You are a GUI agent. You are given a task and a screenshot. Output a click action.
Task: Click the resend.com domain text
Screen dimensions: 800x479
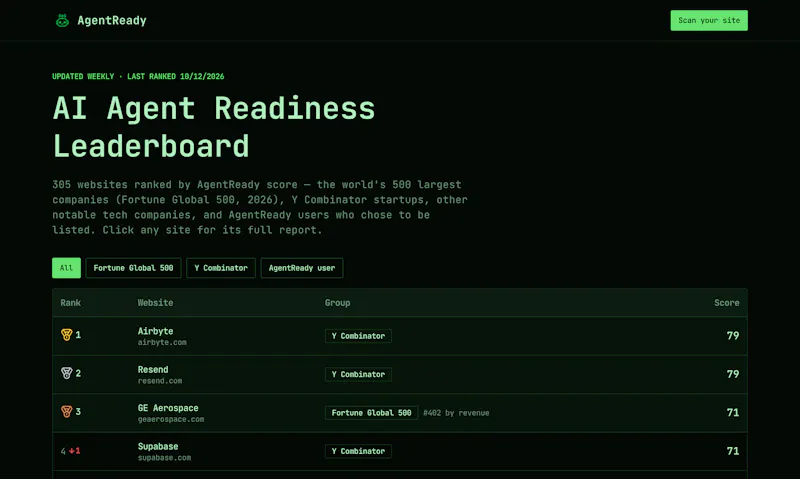click(x=160, y=381)
